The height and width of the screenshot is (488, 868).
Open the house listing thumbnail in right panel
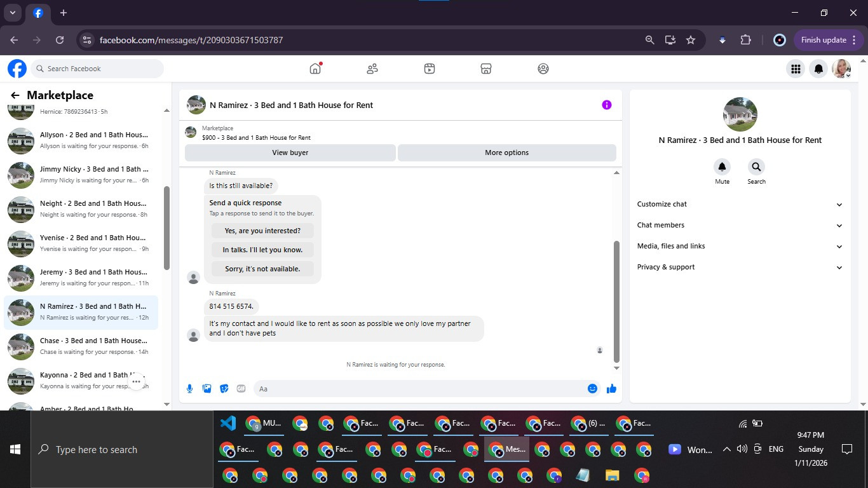coord(740,114)
